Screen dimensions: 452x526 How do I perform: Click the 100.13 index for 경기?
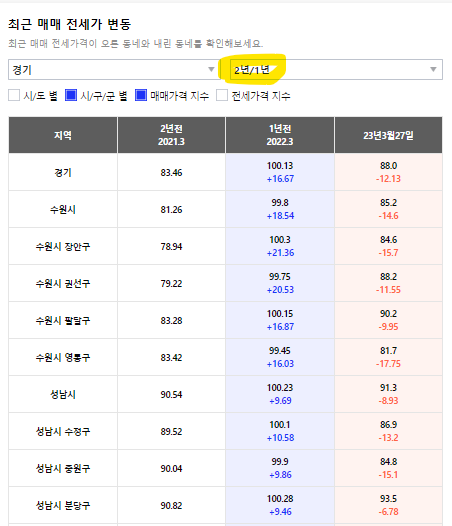(x=280, y=166)
